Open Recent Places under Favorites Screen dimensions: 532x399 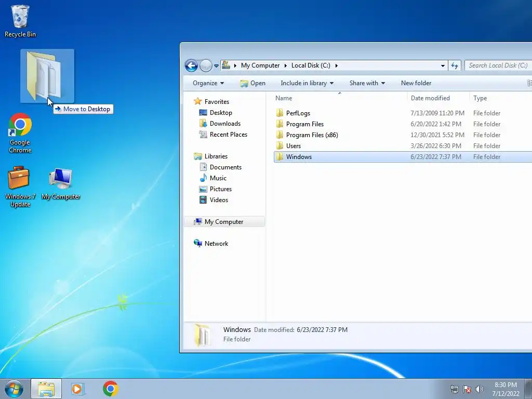pos(229,135)
